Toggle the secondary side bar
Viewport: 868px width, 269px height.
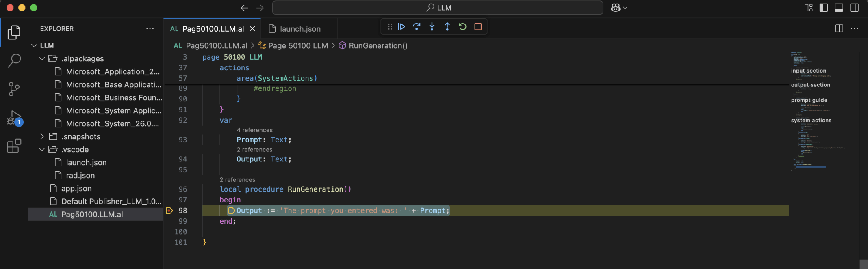(855, 8)
